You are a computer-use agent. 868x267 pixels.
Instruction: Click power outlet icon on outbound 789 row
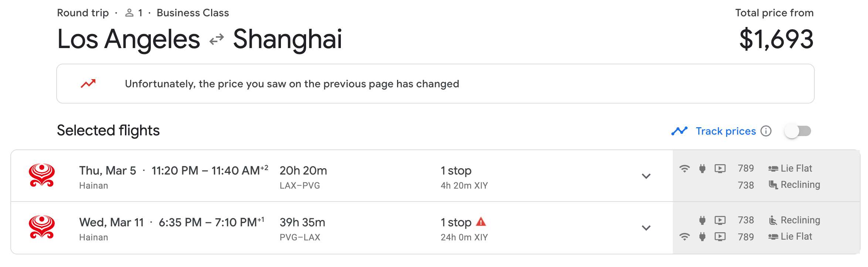(702, 169)
